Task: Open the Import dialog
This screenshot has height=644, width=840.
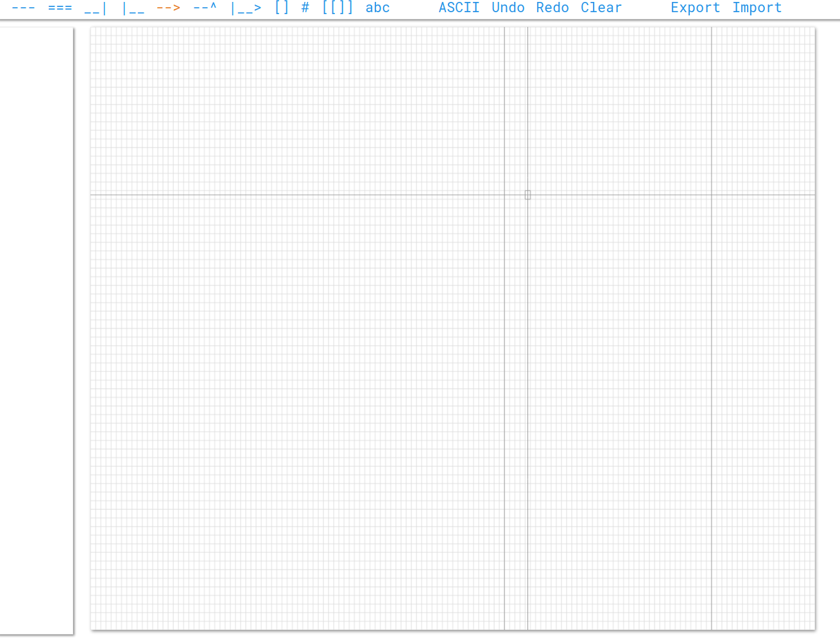Action: [x=757, y=8]
